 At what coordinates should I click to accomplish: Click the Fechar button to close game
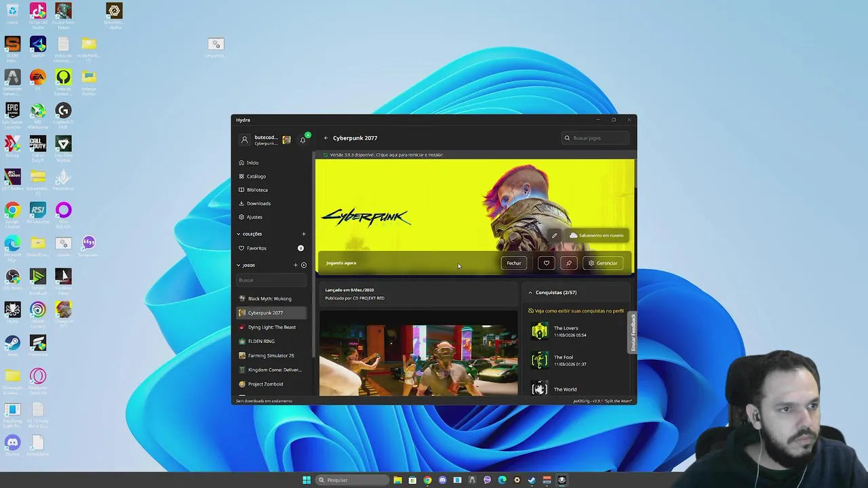pyautogui.click(x=514, y=263)
